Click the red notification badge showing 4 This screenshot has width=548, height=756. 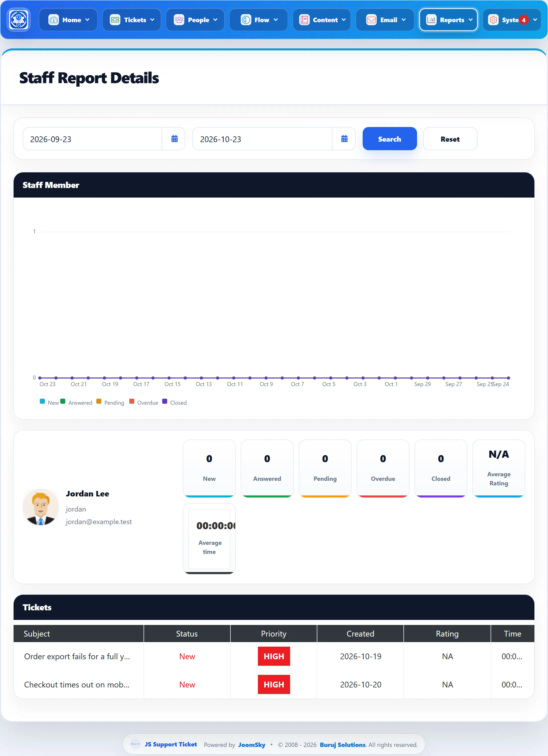click(524, 20)
